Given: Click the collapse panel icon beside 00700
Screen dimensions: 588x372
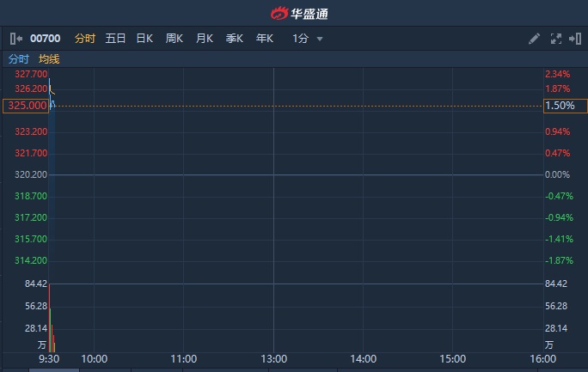Looking at the screenshot, I should click(x=16, y=39).
